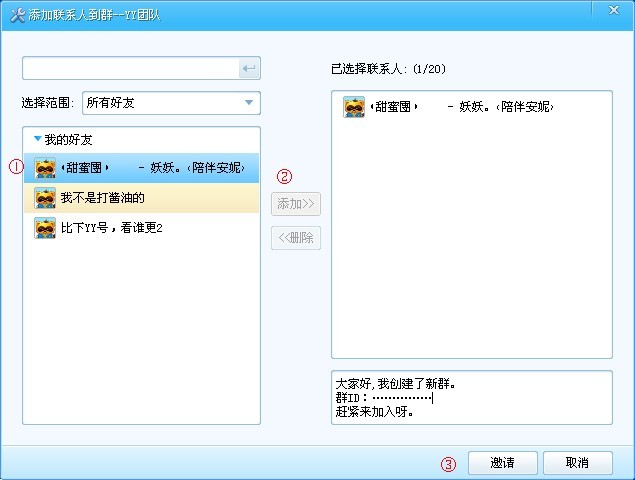The height and width of the screenshot is (480, 635).
Task: Select contact 比下YY号，看谁更2
Action: [141, 228]
